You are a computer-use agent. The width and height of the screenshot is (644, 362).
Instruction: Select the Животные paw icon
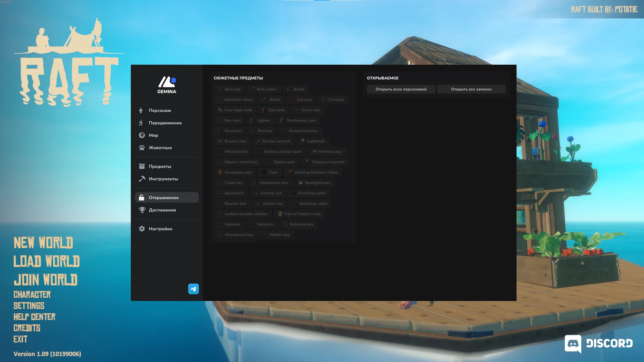[142, 147]
